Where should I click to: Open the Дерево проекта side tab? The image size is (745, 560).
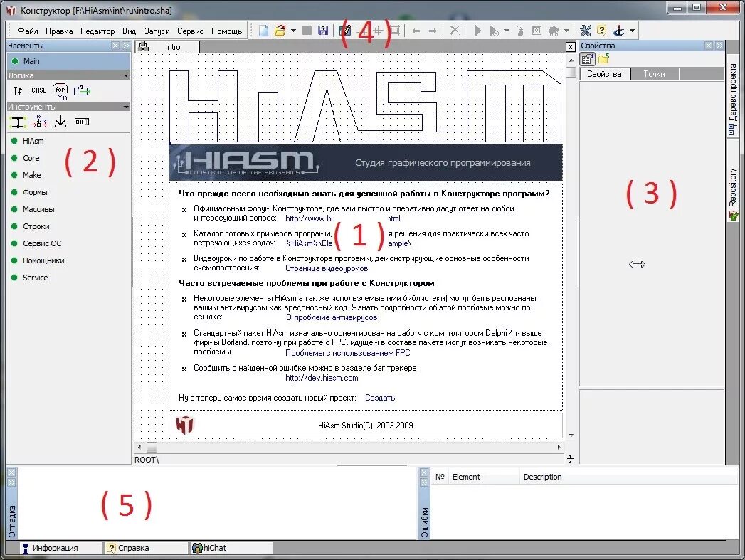[733, 98]
